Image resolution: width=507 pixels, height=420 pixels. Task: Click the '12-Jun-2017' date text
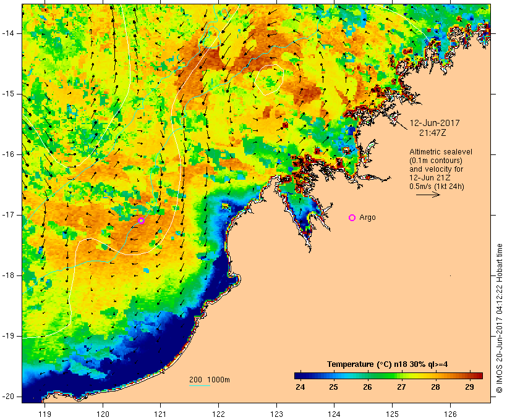(435, 123)
